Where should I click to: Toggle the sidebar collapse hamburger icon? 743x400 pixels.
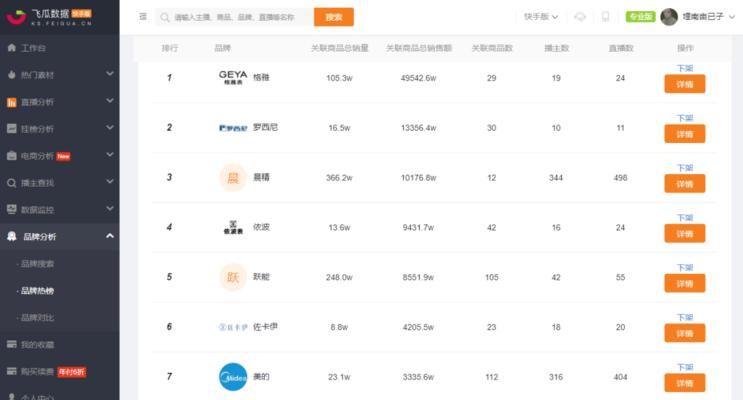click(143, 17)
